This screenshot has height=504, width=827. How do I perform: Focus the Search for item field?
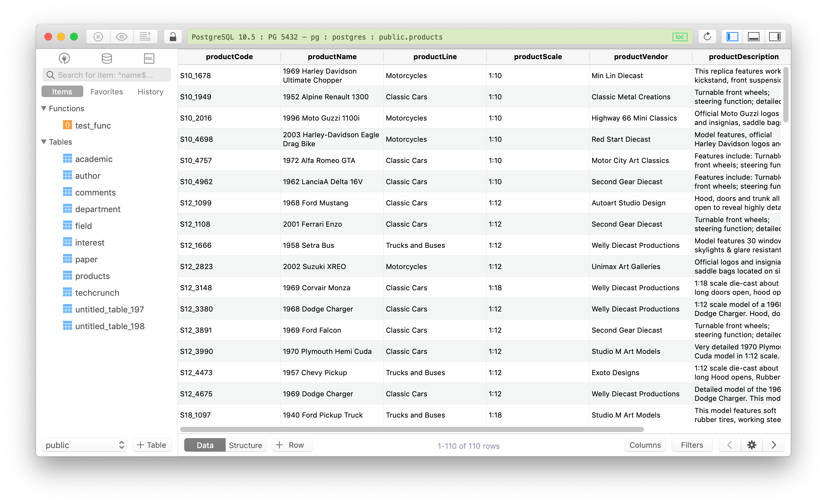coord(106,75)
